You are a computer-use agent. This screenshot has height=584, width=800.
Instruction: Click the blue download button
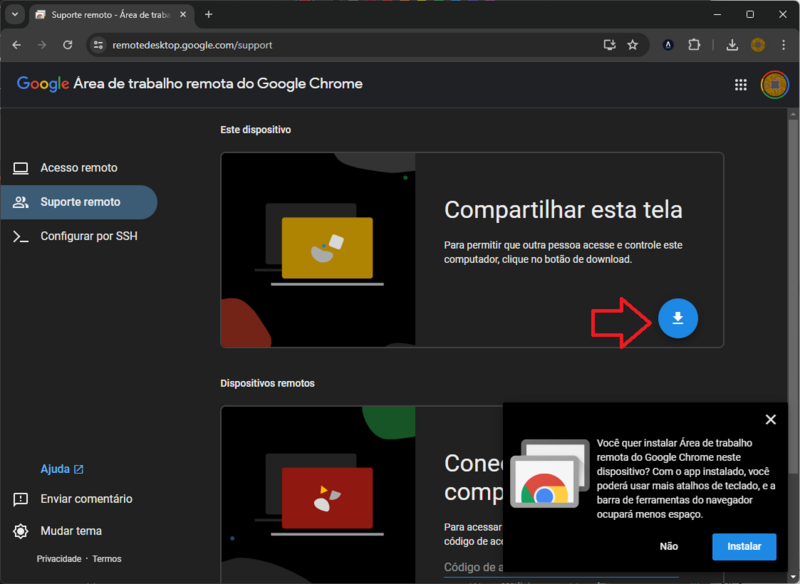tap(678, 318)
